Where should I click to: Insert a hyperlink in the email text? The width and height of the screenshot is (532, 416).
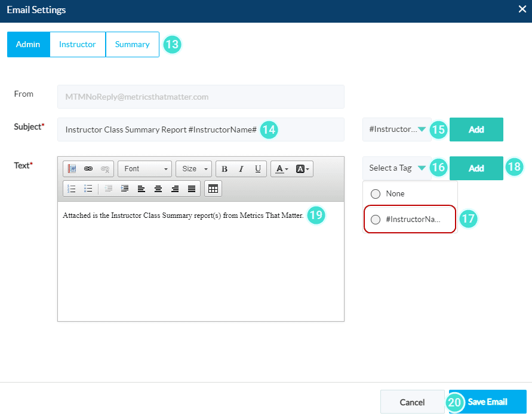88,168
